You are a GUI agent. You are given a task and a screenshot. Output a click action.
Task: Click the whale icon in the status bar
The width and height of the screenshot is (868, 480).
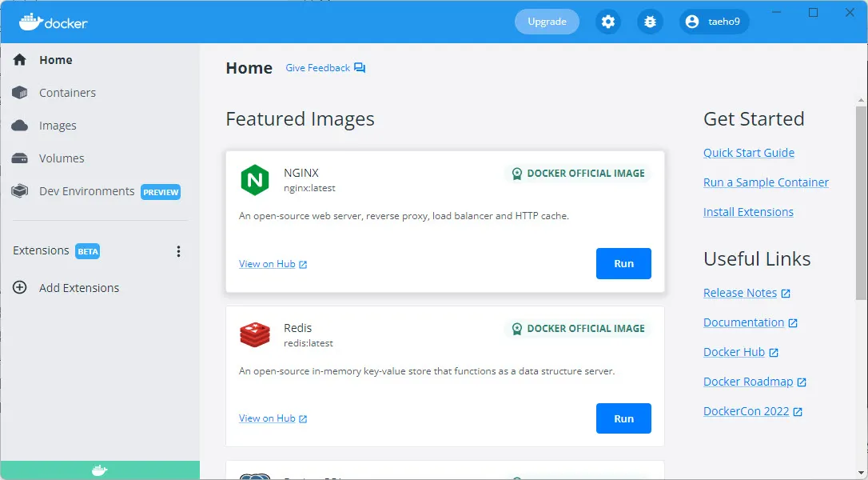click(100, 470)
